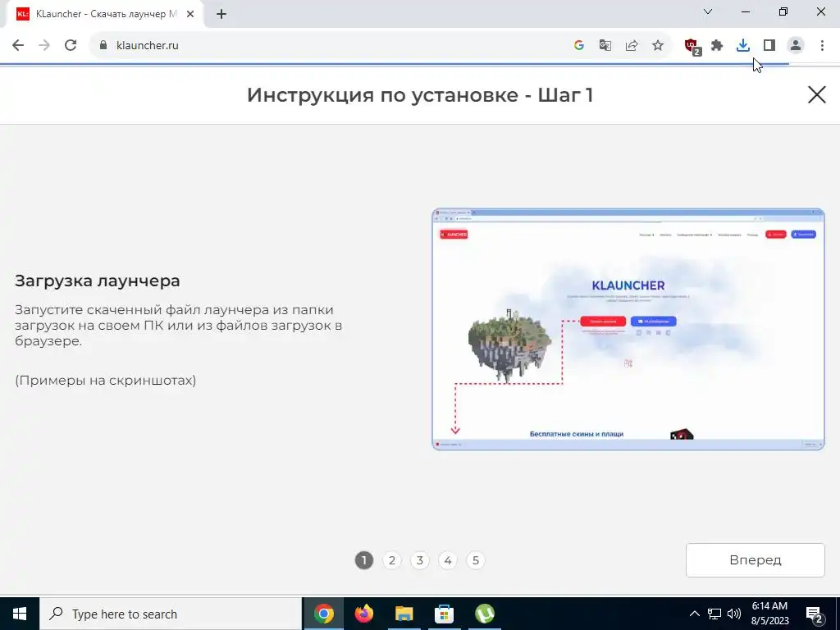The height and width of the screenshot is (630, 840).
Task: Go to instruction step 2
Action: (x=391, y=560)
